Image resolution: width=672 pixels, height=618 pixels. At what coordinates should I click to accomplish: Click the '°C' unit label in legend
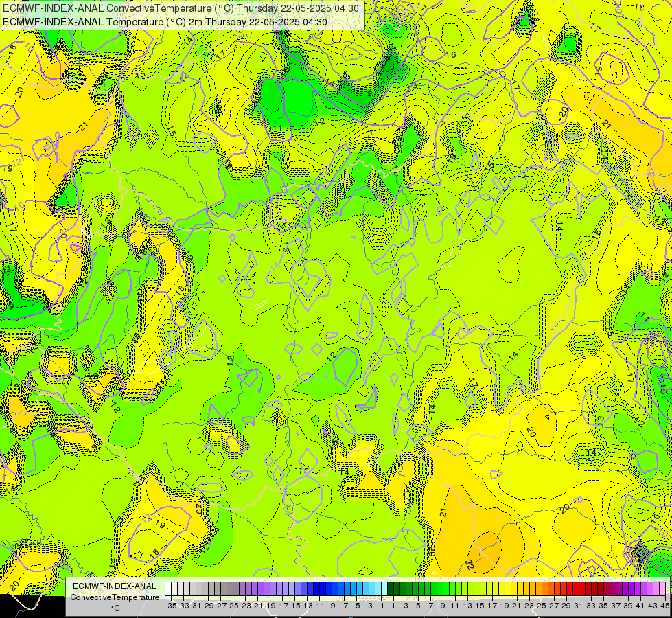tap(115, 608)
